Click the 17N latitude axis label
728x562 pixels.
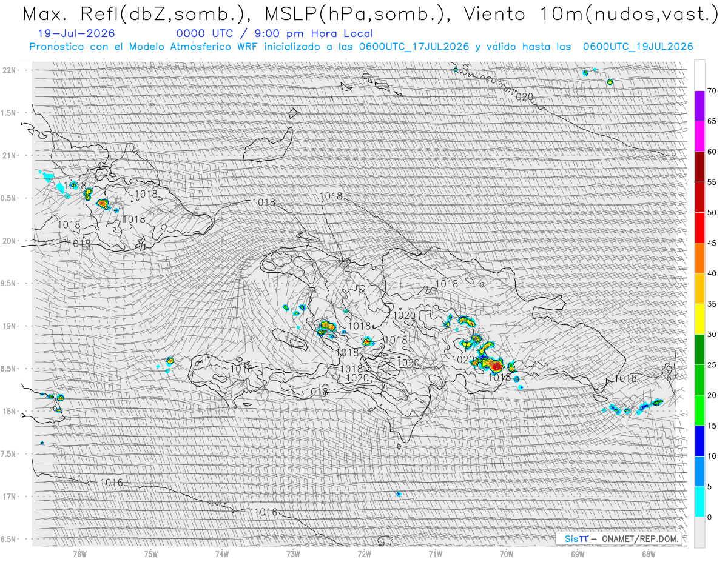pyautogui.click(x=10, y=497)
